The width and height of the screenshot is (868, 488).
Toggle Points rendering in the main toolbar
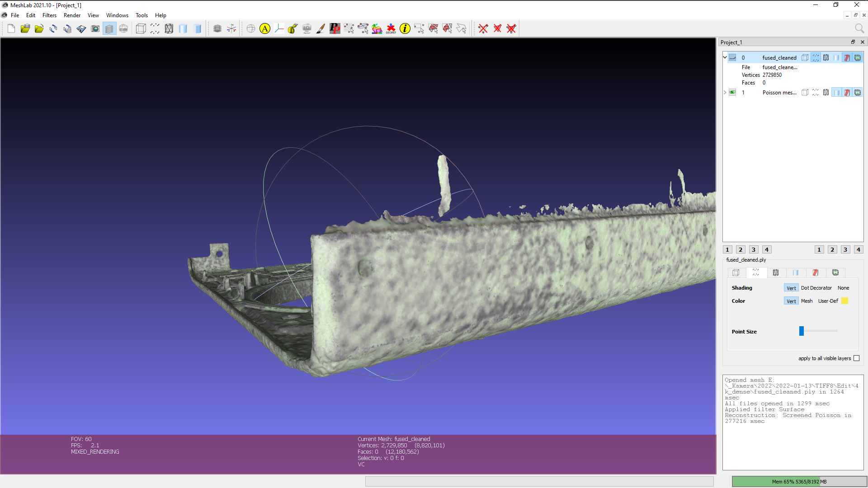click(155, 29)
